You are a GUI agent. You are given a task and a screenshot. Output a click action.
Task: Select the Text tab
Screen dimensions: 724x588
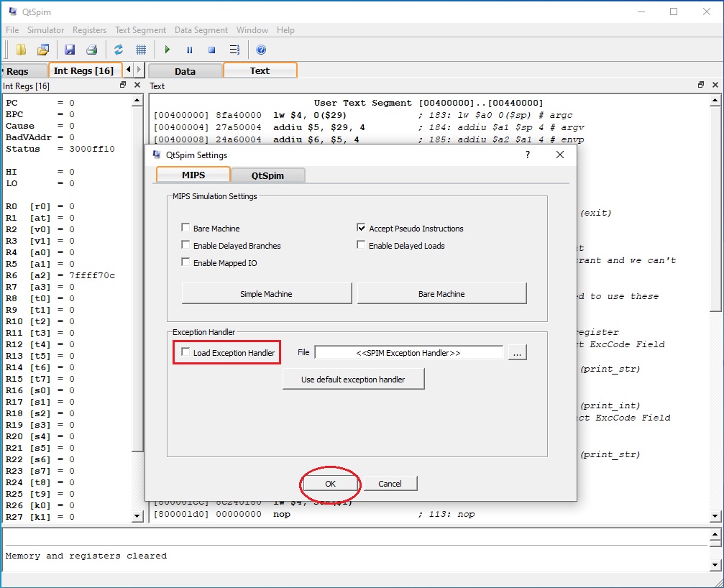pos(260,70)
